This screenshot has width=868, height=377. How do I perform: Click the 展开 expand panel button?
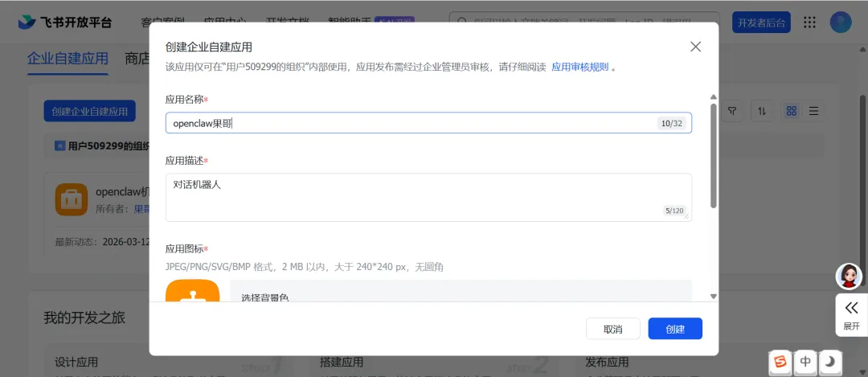851,315
